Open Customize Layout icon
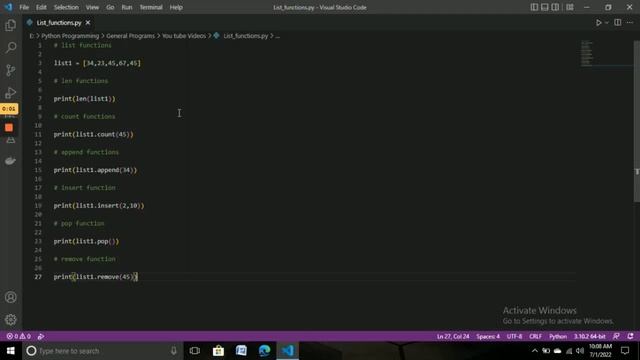Screen dimensions: 640x360 [570, 7]
